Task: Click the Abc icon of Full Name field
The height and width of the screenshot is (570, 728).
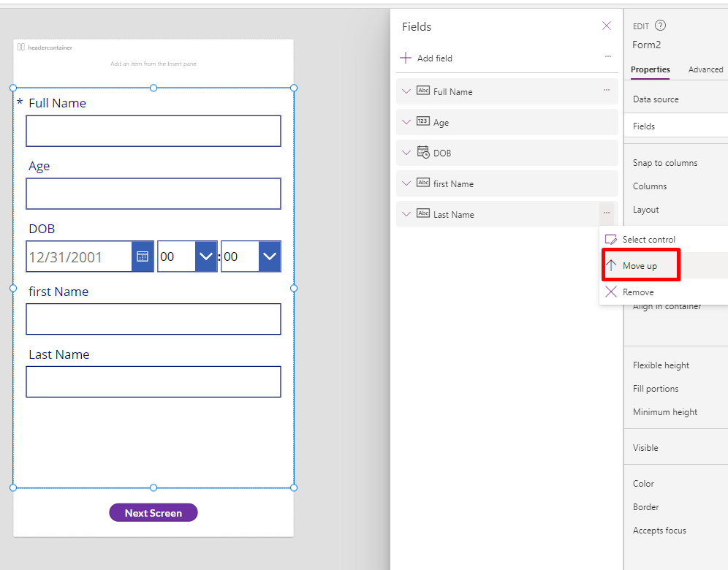Action: (x=423, y=91)
